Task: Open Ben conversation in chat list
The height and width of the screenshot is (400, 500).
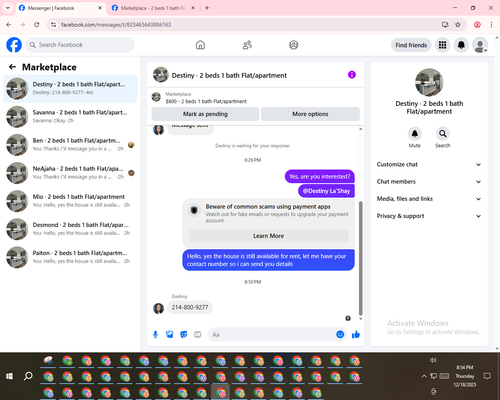Action: tap(70, 145)
